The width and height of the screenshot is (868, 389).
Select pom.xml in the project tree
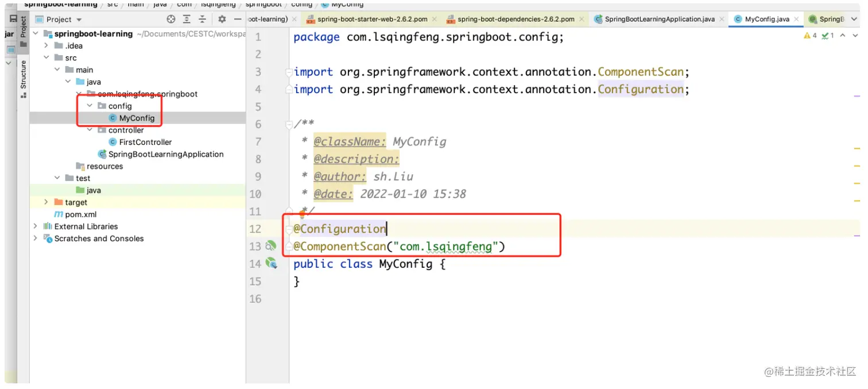(81, 214)
